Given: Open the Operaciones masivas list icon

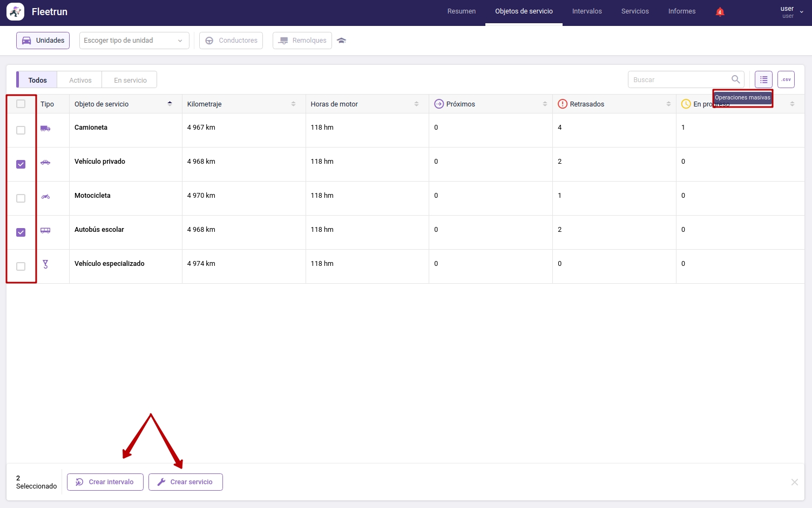Looking at the screenshot, I should [763, 79].
